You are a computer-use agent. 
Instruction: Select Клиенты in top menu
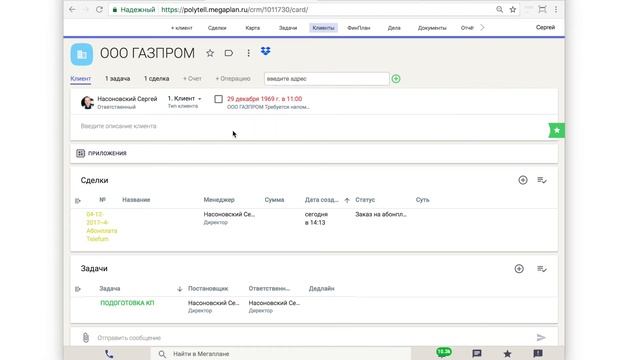click(323, 28)
